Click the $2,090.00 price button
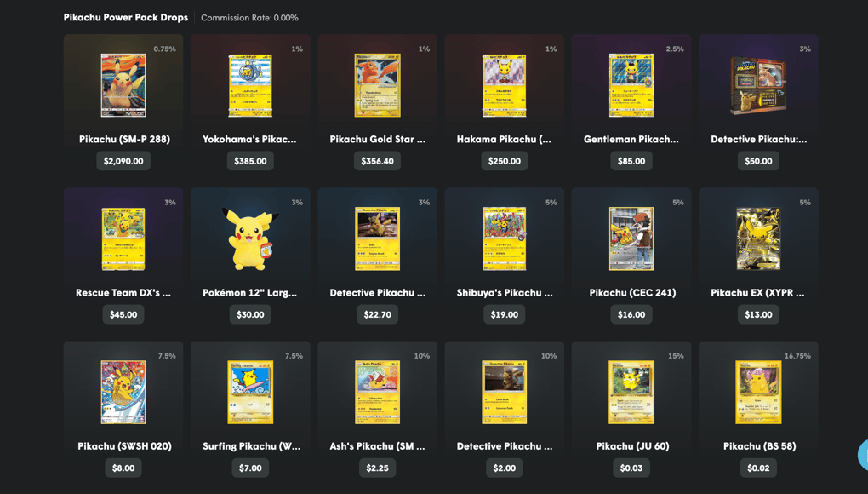The image size is (868, 494). (123, 161)
